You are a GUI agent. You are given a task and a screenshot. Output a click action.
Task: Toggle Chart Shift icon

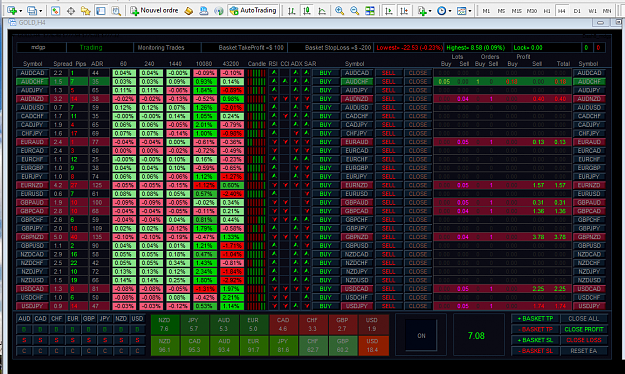point(404,11)
